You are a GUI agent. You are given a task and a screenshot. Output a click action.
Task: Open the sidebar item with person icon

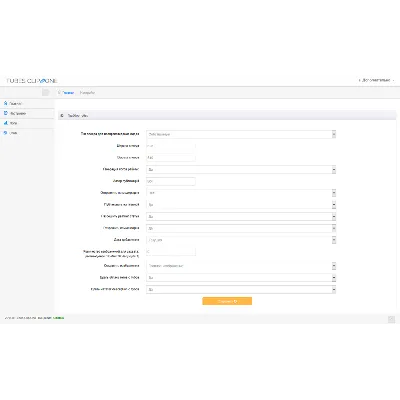(27, 103)
